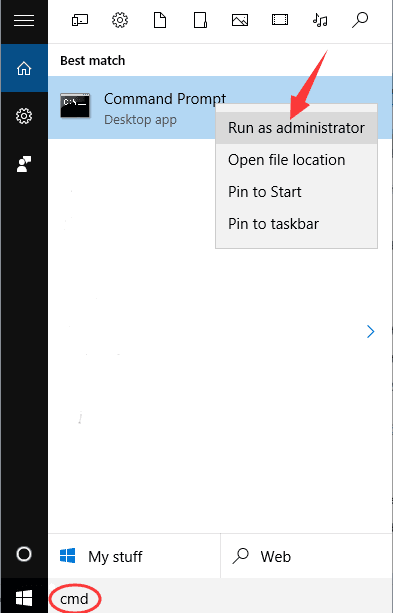Open the Feedback icon in sidebar
This screenshot has width=393, height=613.
tap(24, 164)
